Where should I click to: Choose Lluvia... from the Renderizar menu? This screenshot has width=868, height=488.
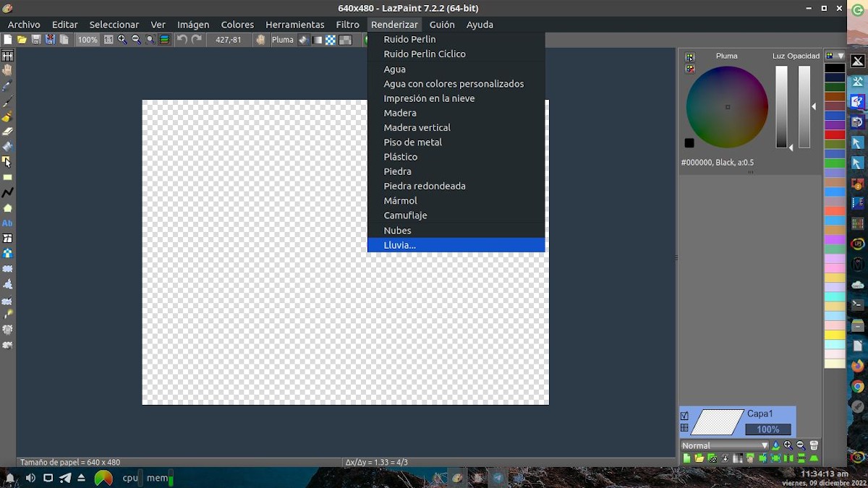point(456,245)
